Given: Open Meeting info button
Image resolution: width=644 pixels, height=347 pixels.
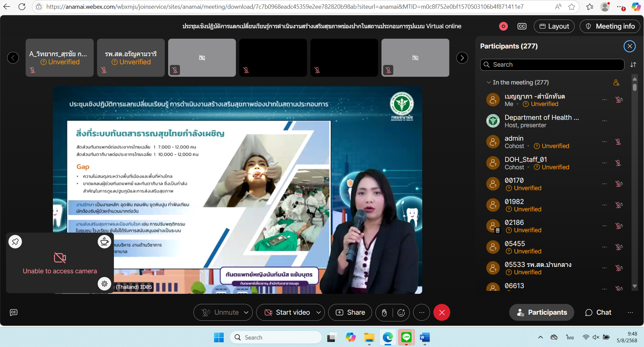Looking at the screenshot, I should point(610,26).
